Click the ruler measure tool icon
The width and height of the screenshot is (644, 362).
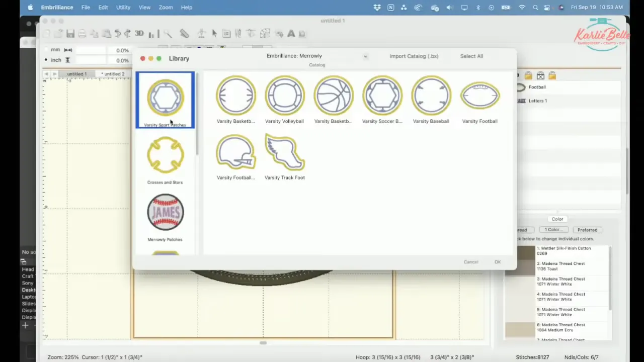pyautogui.click(x=184, y=34)
